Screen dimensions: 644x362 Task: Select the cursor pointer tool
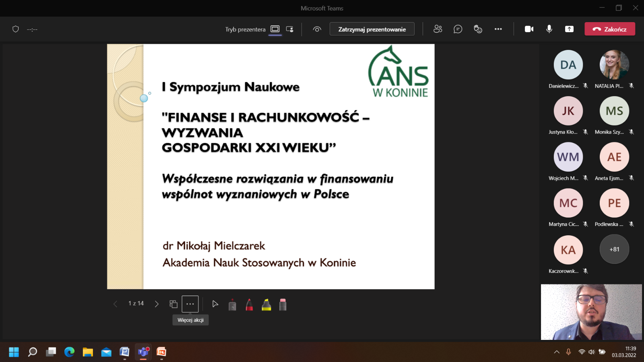[x=215, y=304]
